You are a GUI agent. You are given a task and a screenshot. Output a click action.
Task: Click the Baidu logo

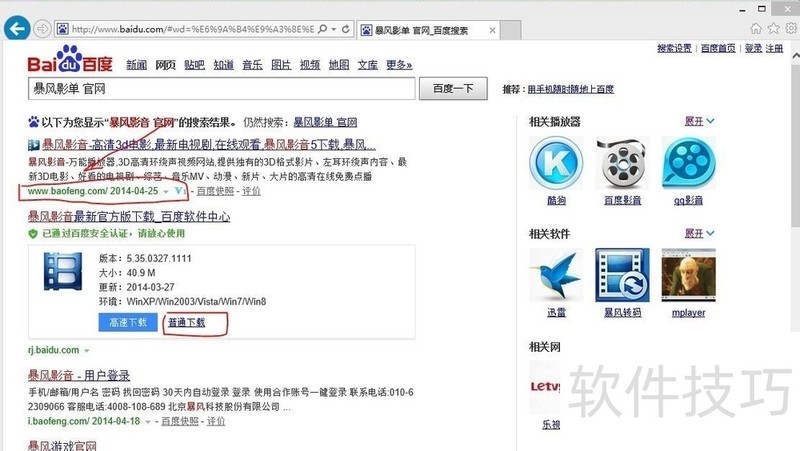70,59
